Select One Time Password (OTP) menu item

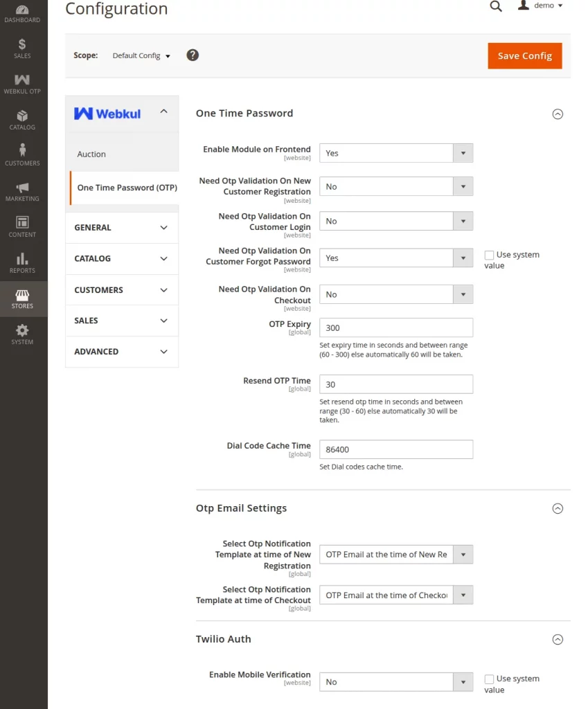point(126,187)
